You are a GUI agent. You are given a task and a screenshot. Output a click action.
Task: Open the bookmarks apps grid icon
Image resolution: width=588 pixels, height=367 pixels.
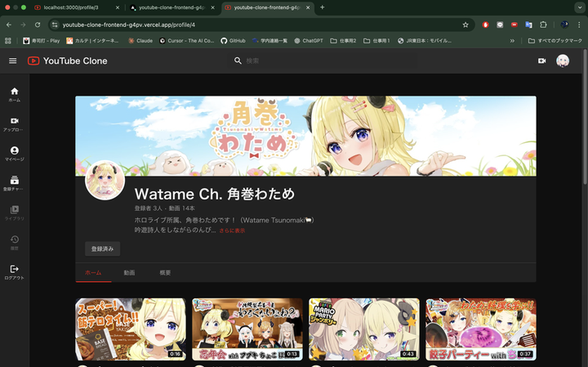tap(8, 41)
